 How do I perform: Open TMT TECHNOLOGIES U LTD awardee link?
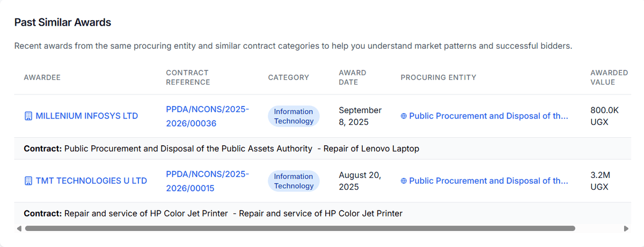pos(91,181)
